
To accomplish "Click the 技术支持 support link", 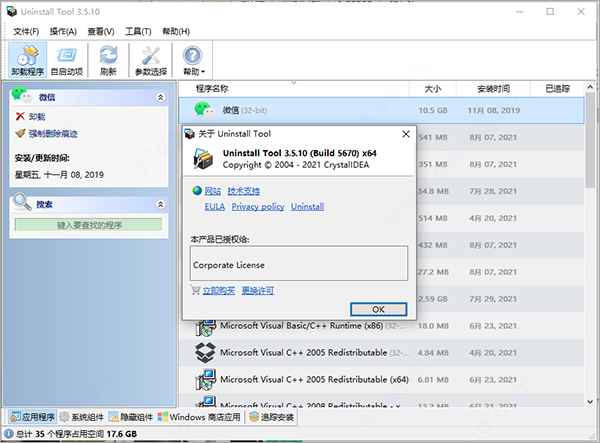I will click(x=243, y=191).
